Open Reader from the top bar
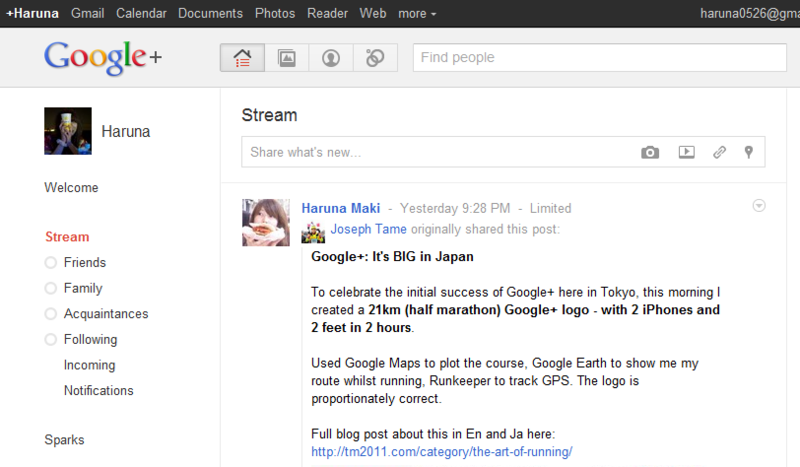 (x=327, y=13)
